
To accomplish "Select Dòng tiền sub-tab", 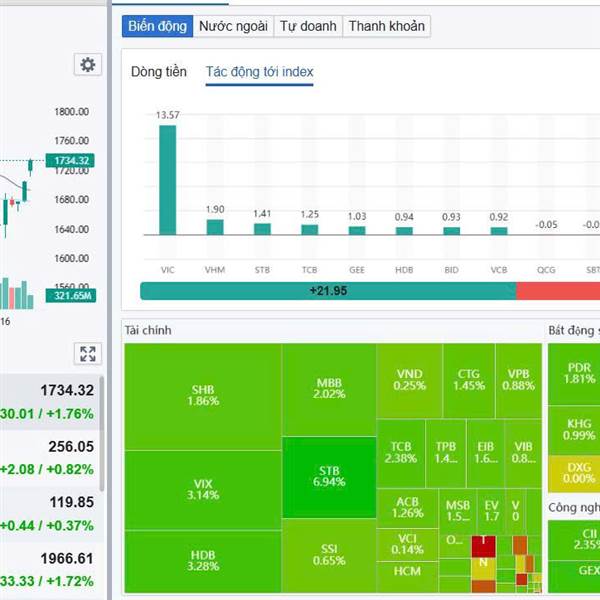I will click(159, 72).
